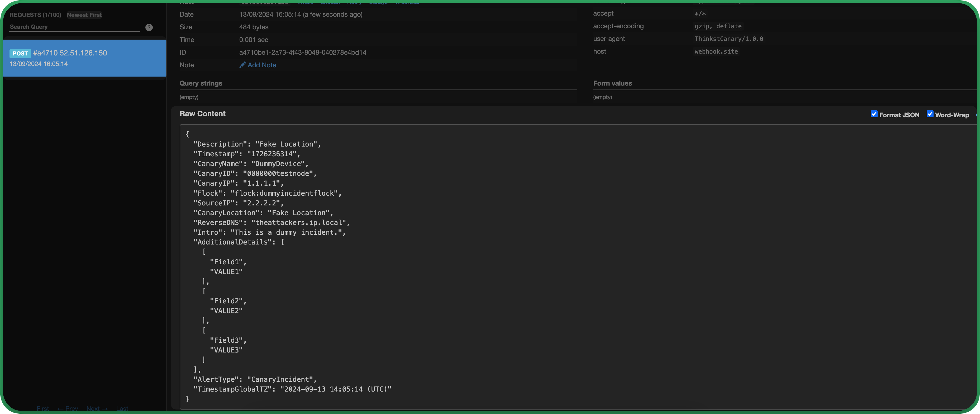Click the "TimestampGlobalTZ" JSON line
980x414 pixels.
pyautogui.click(x=293, y=389)
